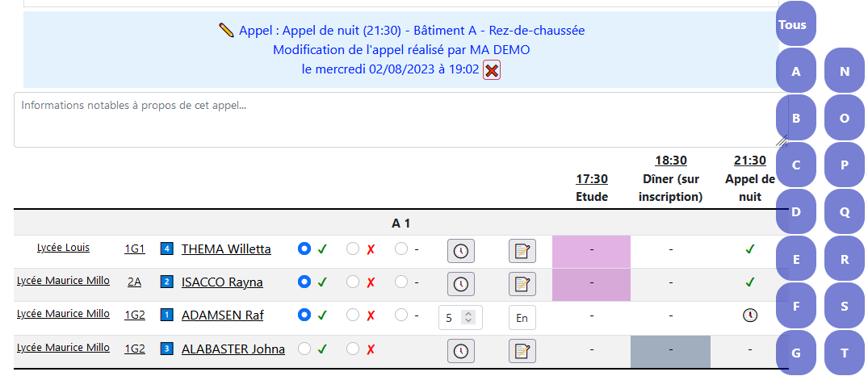Open the clock delay icon for THEMA Willetta

[460, 251]
